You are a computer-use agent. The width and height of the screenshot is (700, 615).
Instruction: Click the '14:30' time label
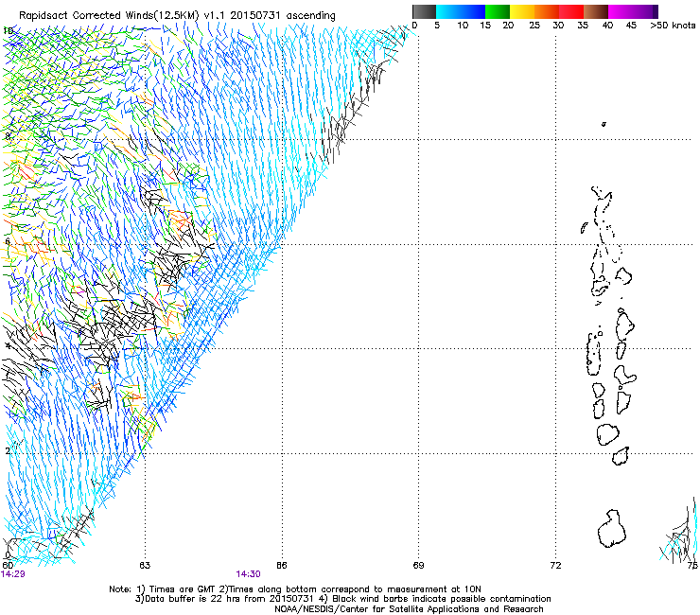[248, 574]
